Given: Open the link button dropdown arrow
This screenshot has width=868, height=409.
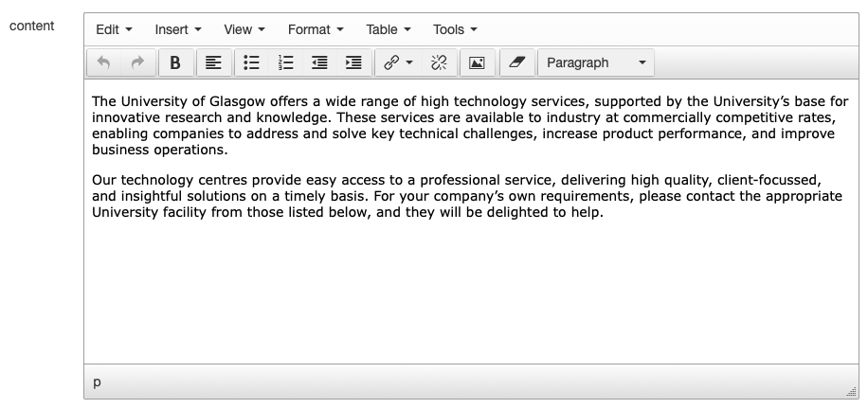Looking at the screenshot, I should (409, 62).
